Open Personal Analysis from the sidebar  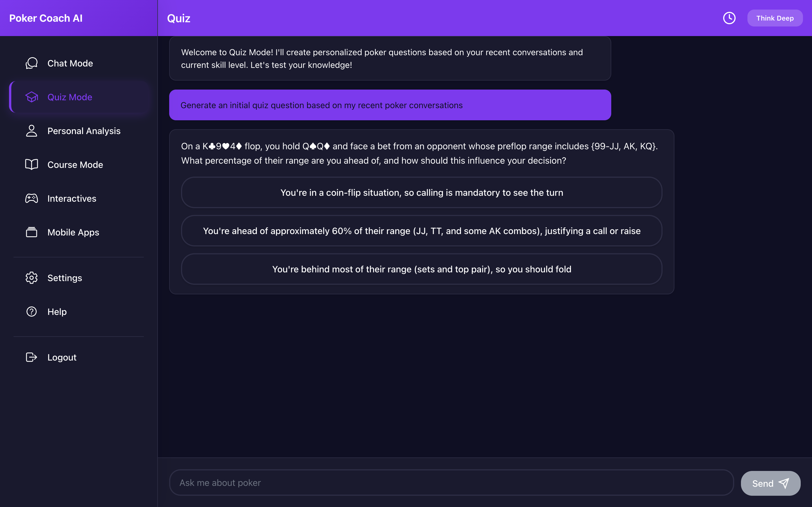click(84, 131)
